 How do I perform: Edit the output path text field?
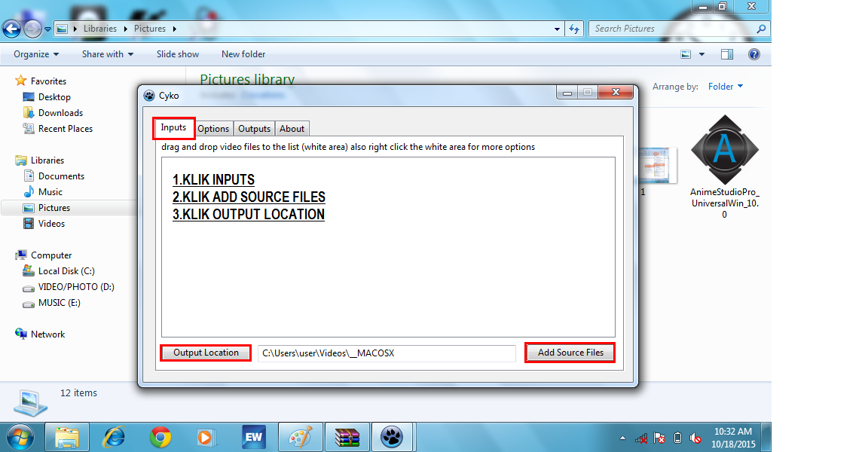point(387,353)
